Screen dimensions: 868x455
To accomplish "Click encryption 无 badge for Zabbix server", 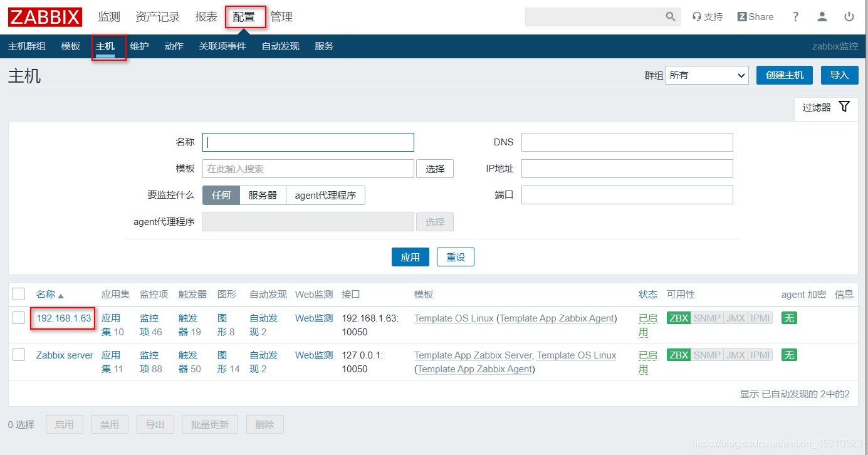I will tap(789, 355).
